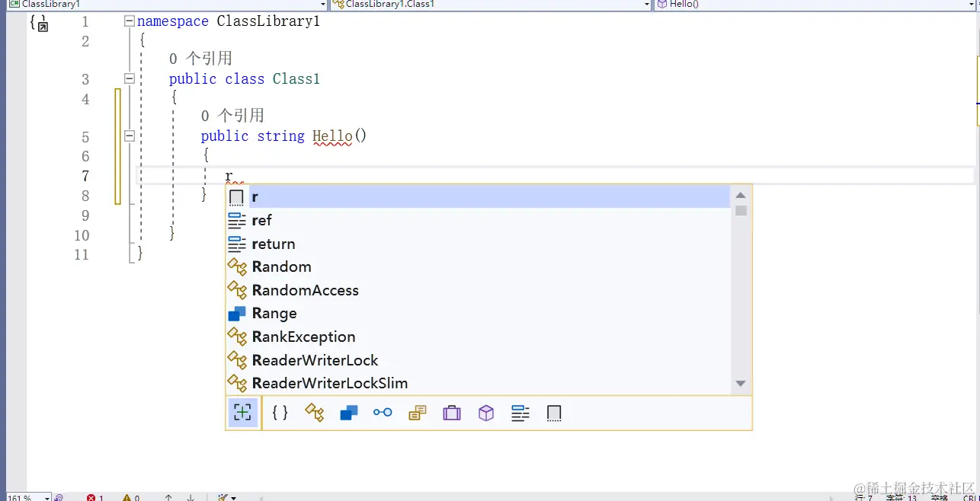Go to previous issue up arrow
The width and height of the screenshot is (980, 501).
(168, 498)
